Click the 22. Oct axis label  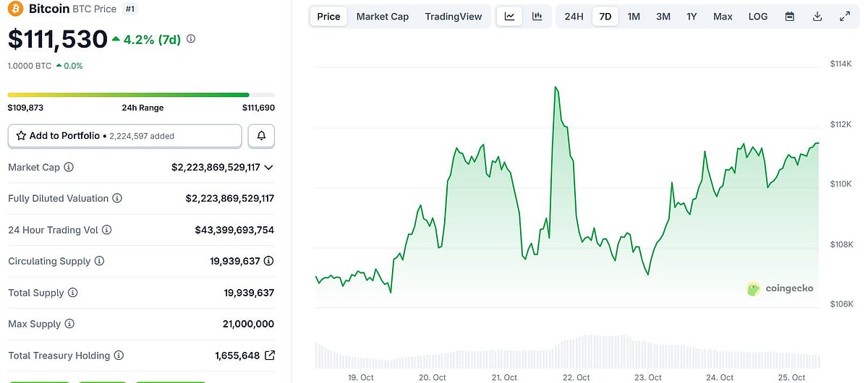tap(576, 377)
